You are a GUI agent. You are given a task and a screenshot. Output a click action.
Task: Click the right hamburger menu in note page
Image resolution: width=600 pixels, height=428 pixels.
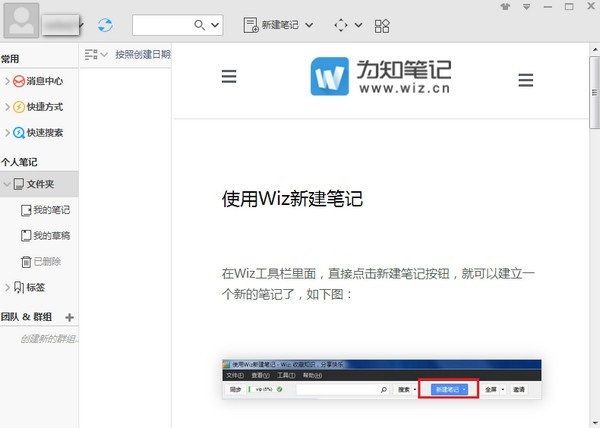[526, 80]
